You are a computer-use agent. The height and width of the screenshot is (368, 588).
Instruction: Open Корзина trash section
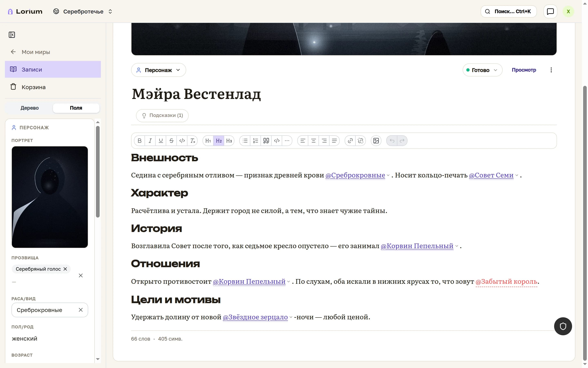[53, 87]
